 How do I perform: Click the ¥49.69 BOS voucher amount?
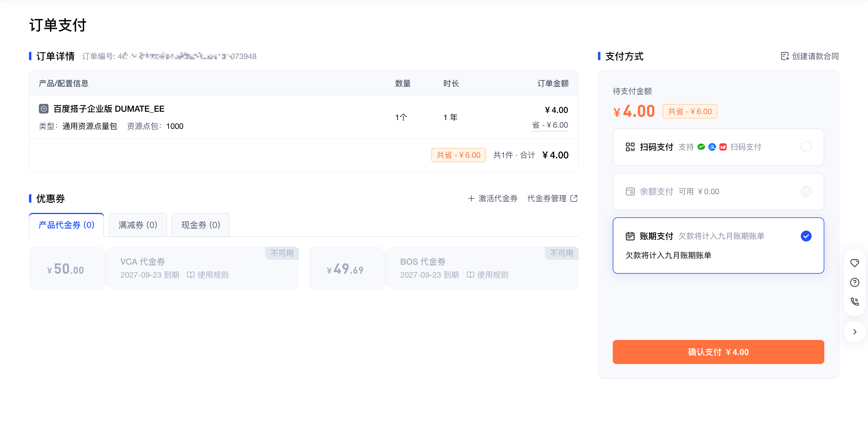point(345,269)
